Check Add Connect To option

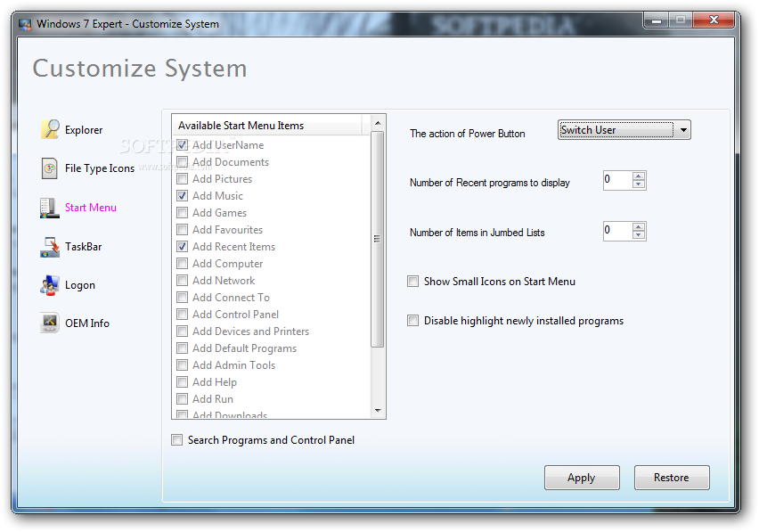pos(182,298)
